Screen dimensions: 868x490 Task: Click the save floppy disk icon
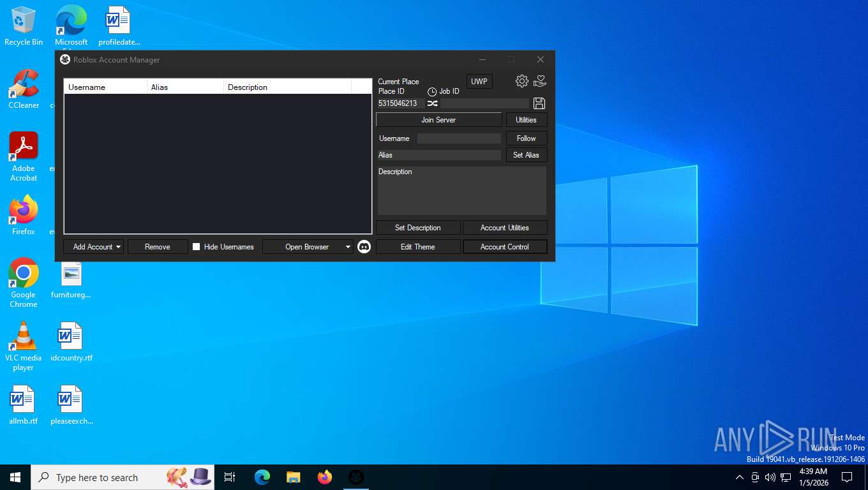click(x=539, y=103)
